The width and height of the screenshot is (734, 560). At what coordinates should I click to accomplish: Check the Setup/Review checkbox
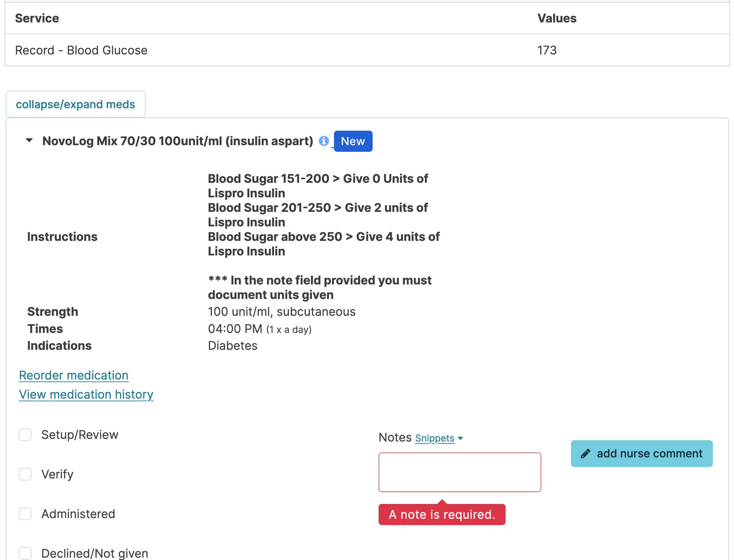(25, 435)
